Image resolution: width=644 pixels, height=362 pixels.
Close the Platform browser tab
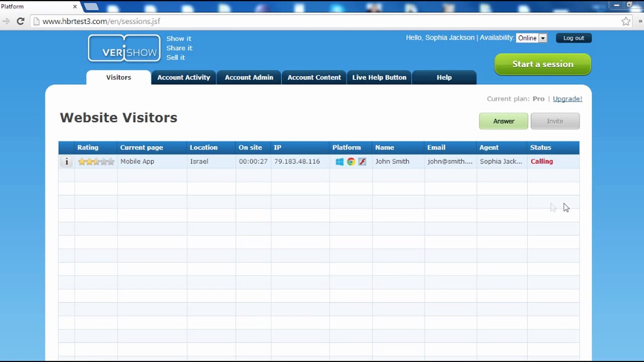pyautogui.click(x=75, y=7)
